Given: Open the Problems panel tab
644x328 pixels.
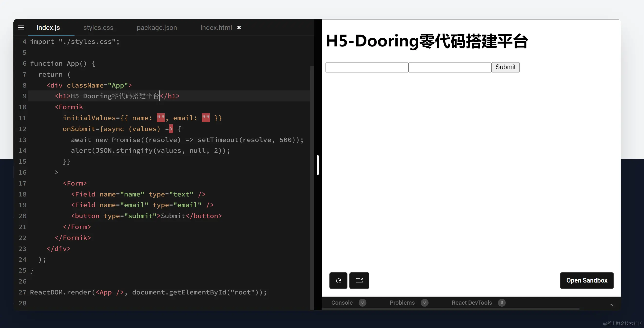Looking at the screenshot, I should 409,302.
